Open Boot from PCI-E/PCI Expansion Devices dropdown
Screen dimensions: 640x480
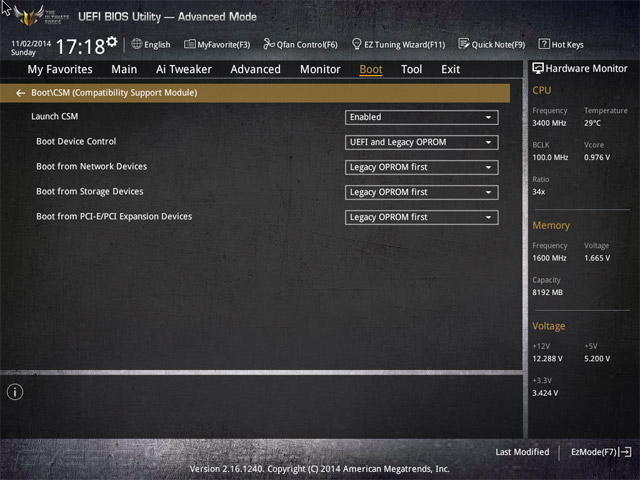click(x=421, y=217)
